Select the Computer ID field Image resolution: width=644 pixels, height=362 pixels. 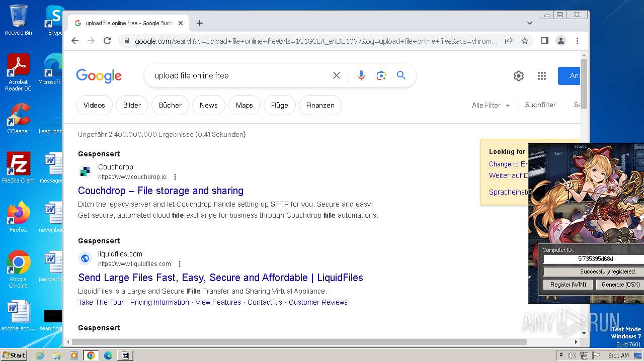click(x=594, y=259)
